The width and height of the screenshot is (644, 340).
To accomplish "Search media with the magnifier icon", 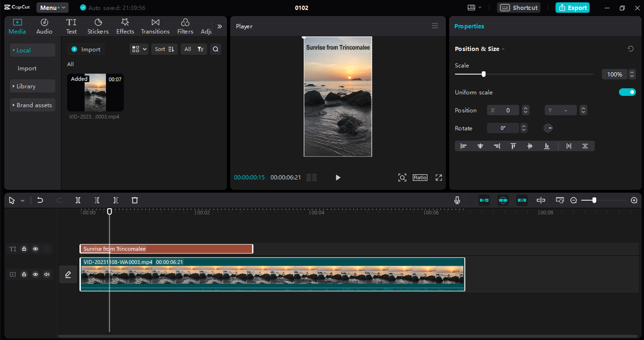I will (x=215, y=49).
